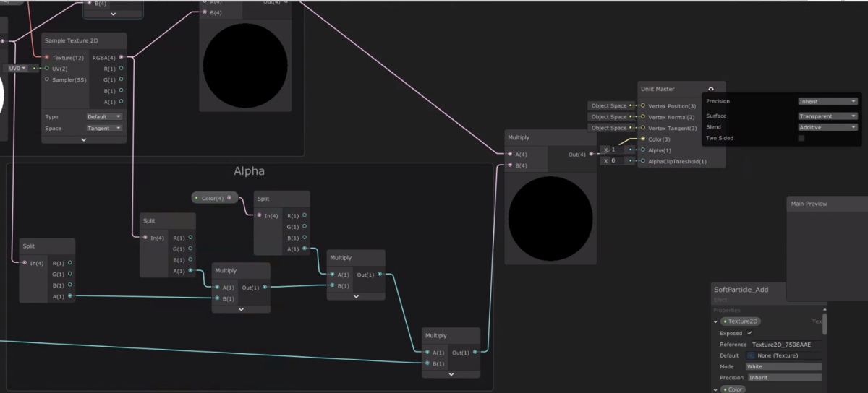Image resolution: width=868 pixels, height=393 pixels.
Task: Click the Sampler(SS) input port
Action: (x=47, y=79)
